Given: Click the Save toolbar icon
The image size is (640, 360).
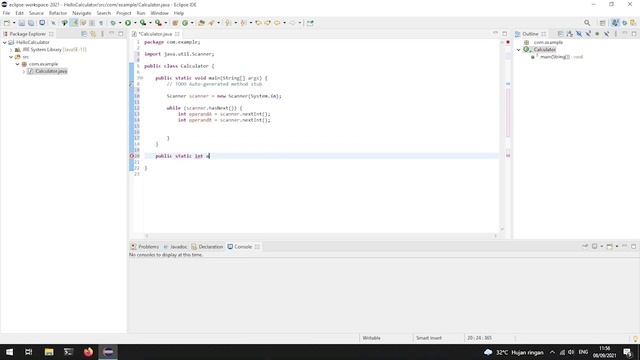Looking at the screenshot, I should click(22, 23).
